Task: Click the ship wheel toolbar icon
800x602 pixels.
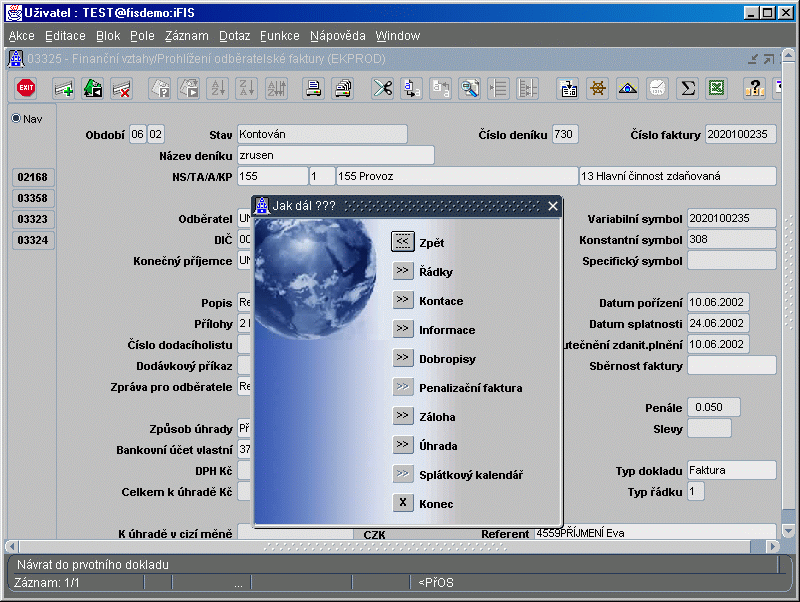Action: point(598,88)
